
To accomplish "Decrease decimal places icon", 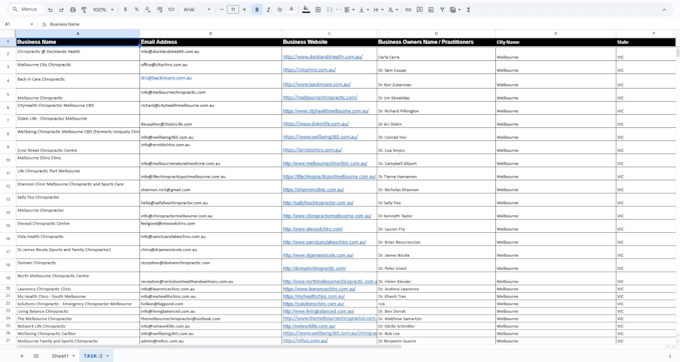I will [x=148, y=10].
